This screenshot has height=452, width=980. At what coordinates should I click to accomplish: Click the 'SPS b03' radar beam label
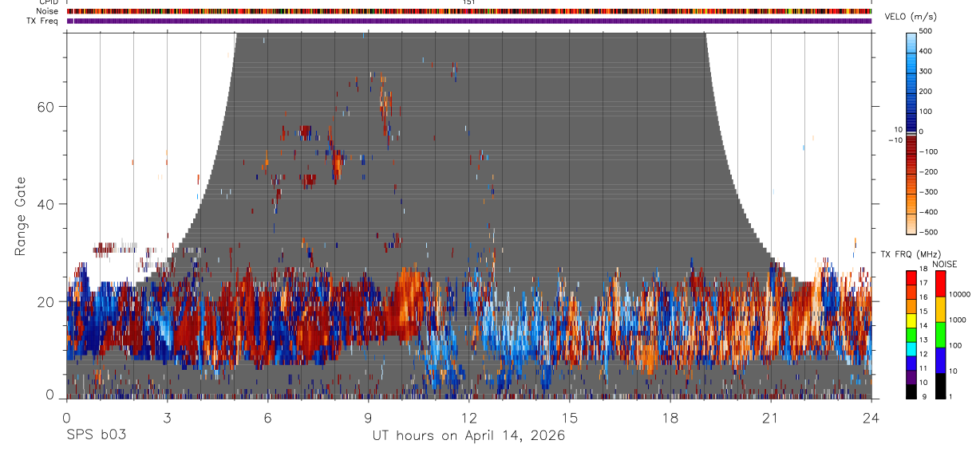pos(96,435)
